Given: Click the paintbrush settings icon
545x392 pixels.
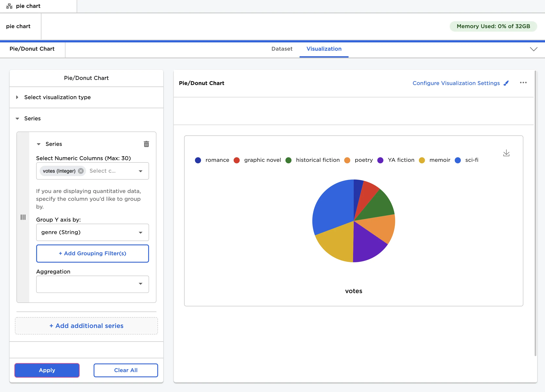Looking at the screenshot, I should tap(506, 83).
